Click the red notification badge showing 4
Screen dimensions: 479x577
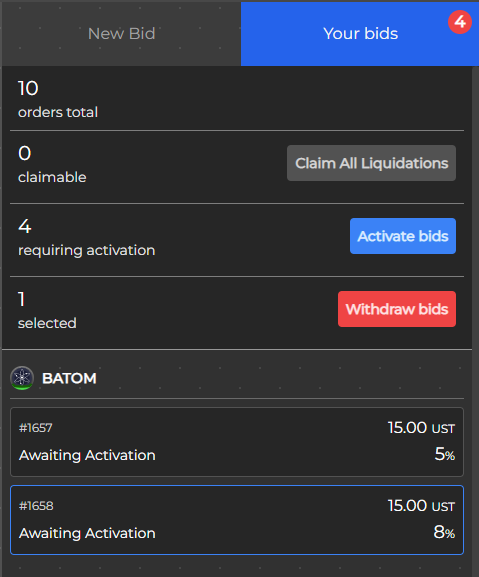coord(460,22)
